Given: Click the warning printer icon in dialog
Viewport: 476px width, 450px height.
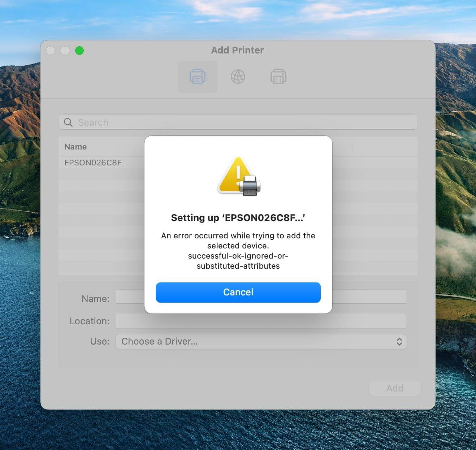Looking at the screenshot, I should click(238, 176).
